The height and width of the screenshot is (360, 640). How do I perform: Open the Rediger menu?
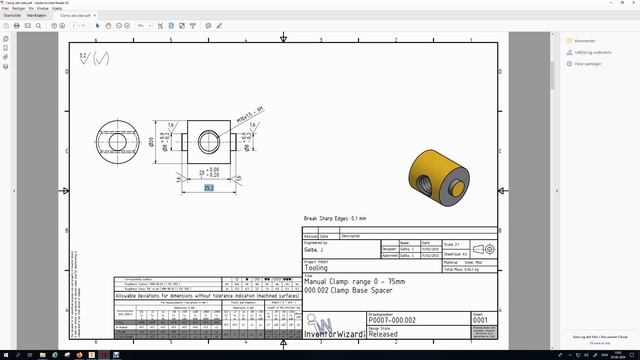[x=18, y=8]
